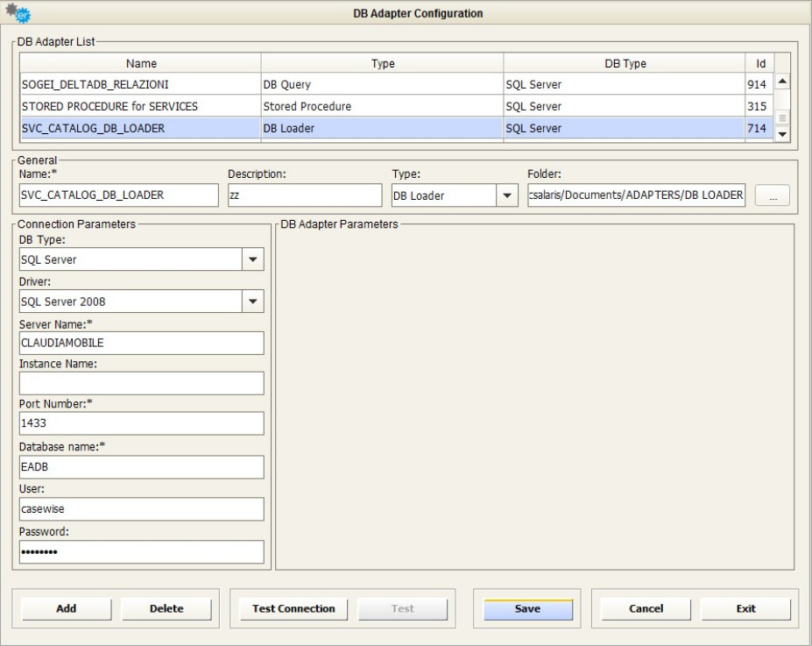This screenshot has width=812, height=646.
Task: Click into the Server Name field
Action: click(x=141, y=344)
